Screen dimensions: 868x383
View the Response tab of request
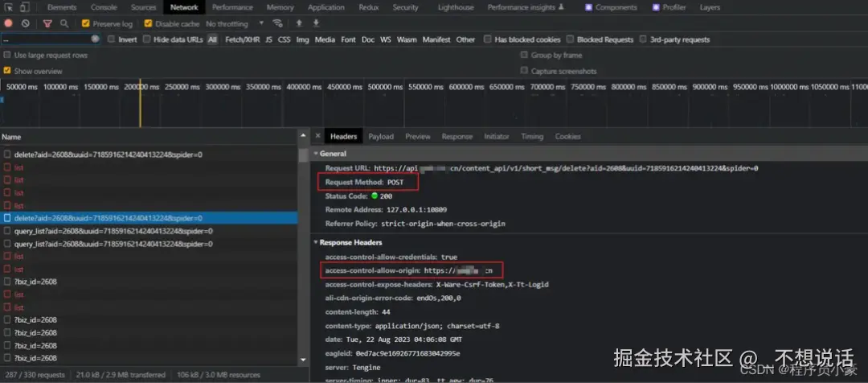[457, 136]
